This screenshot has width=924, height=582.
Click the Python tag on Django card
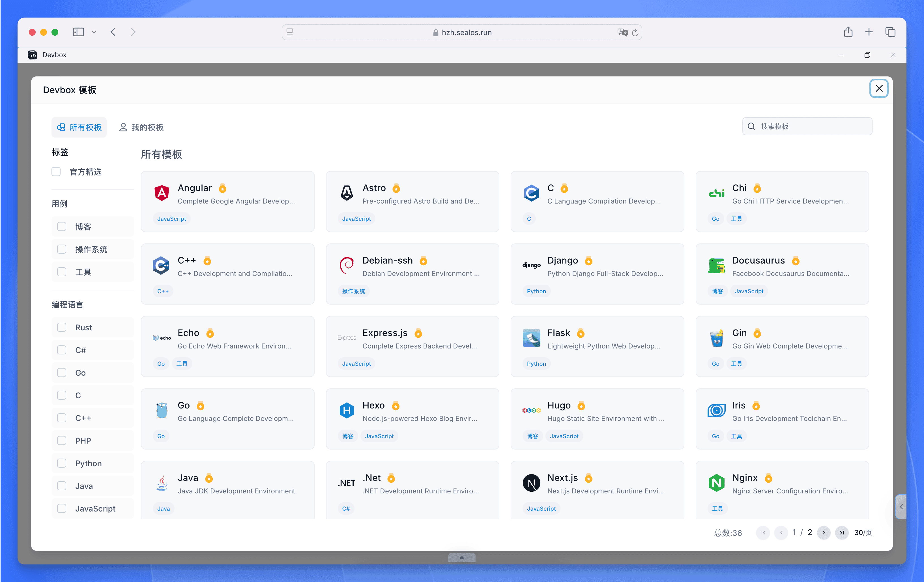(x=536, y=291)
